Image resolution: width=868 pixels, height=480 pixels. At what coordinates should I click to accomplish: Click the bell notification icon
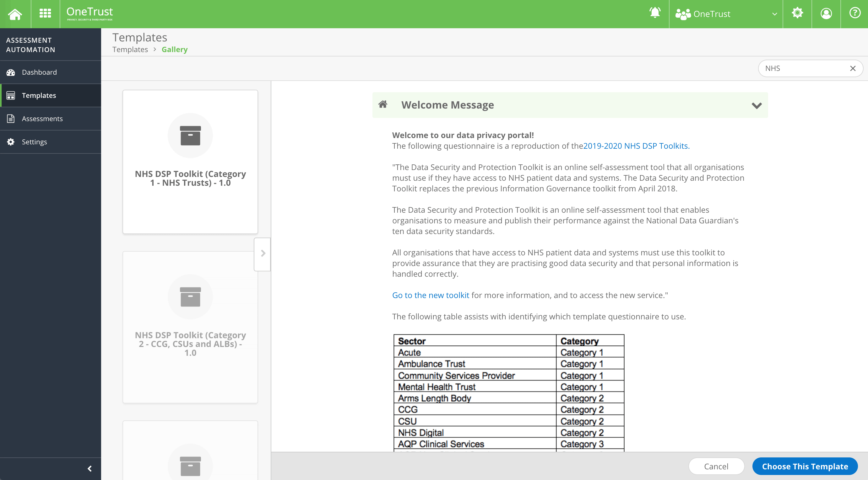tap(655, 13)
